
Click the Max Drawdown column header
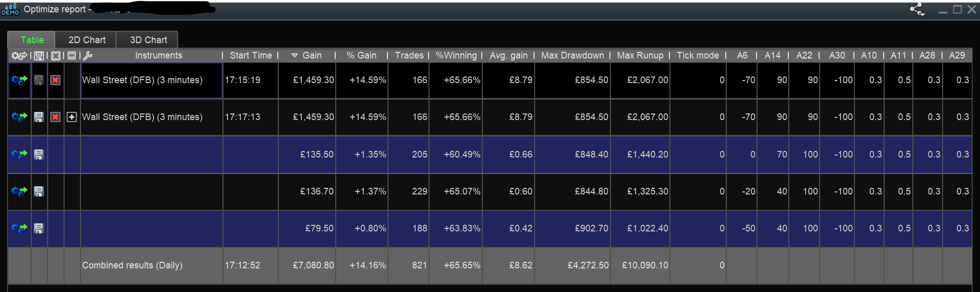point(572,55)
